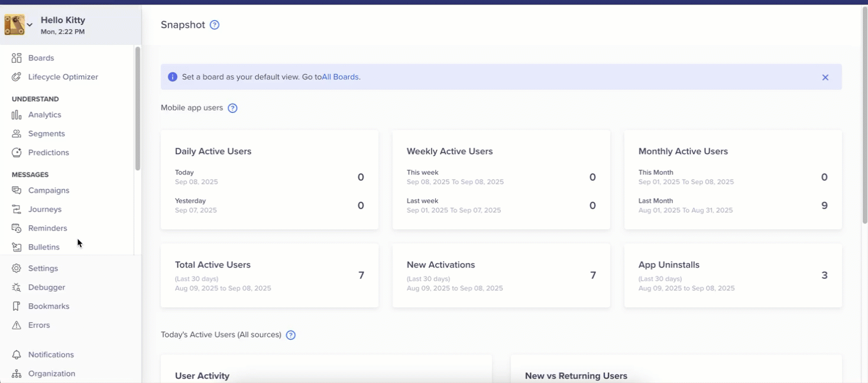Click the Settings gear icon

click(x=17, y=268)
